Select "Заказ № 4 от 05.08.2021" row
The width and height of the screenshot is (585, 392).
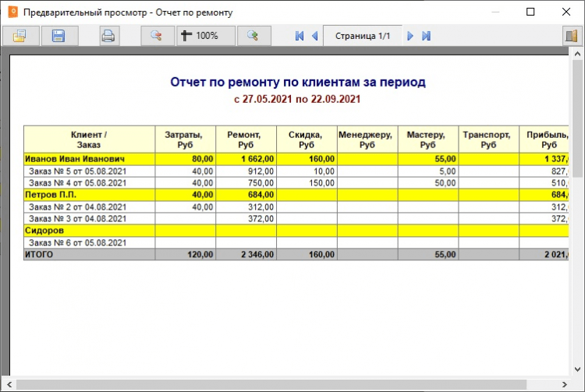pos(296,183)
